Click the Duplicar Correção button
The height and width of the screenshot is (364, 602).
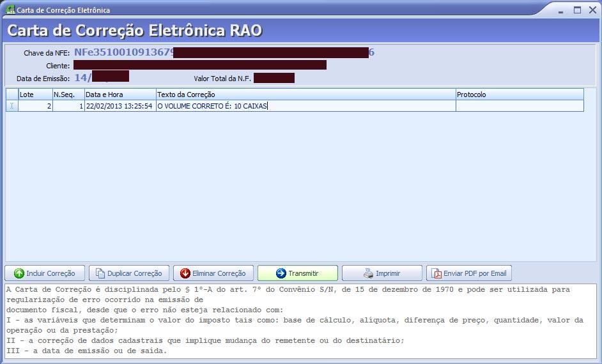129,273
